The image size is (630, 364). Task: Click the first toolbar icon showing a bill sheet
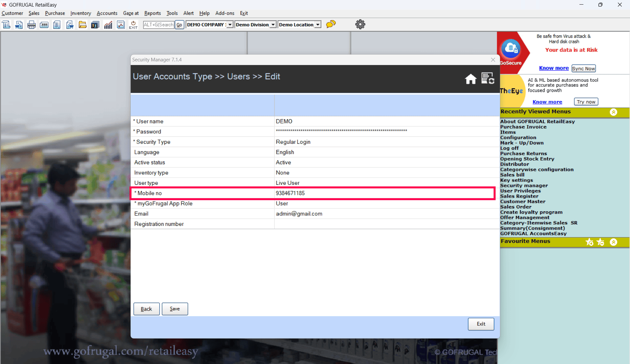(x=6, y=25)
